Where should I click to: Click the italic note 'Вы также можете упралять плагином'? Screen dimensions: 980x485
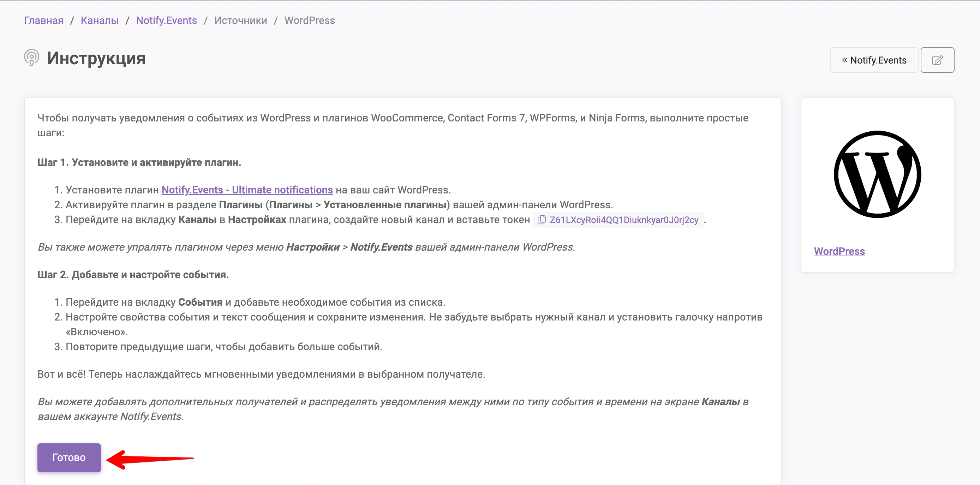click(x=306, y=247)
